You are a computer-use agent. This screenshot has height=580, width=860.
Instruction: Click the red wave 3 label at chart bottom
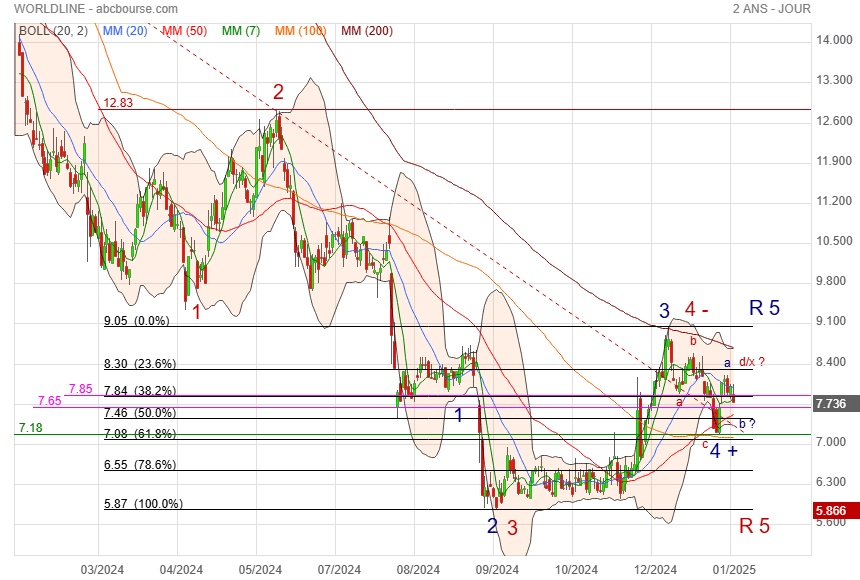click(512, 528)
